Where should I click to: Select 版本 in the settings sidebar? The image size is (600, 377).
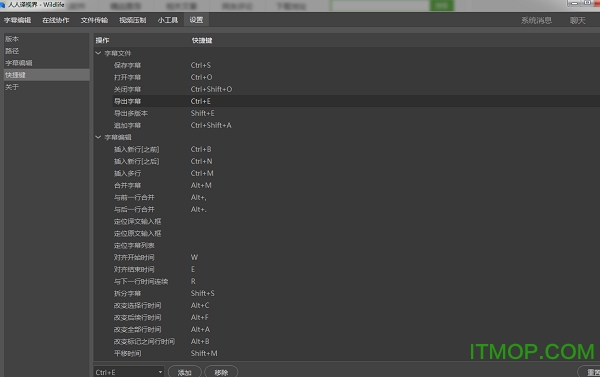pos(47,39)
